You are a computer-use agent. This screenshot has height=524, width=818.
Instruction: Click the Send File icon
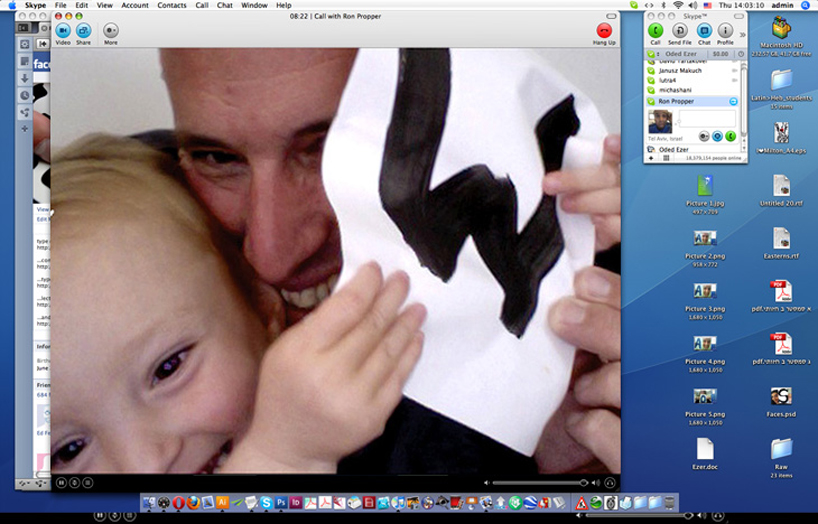click(679, 31)
